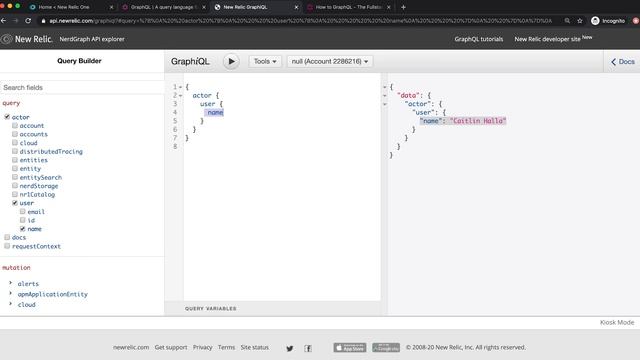Collapse query line 1 fold arrow
Screen dimensions: 640x360
tap(180, 87)
